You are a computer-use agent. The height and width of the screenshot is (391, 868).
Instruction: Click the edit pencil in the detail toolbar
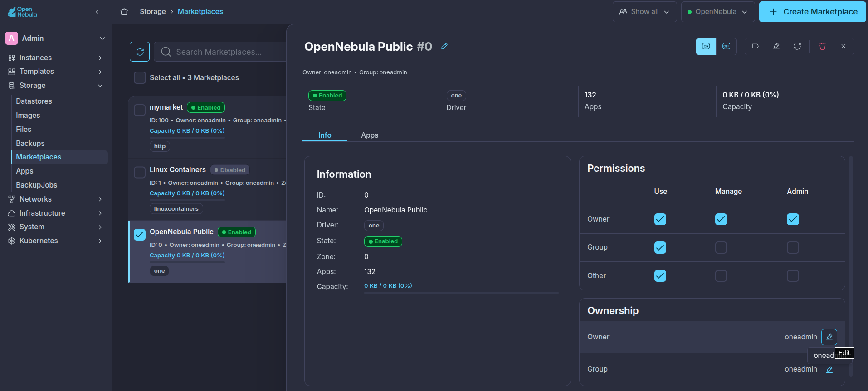pos(776,46)
